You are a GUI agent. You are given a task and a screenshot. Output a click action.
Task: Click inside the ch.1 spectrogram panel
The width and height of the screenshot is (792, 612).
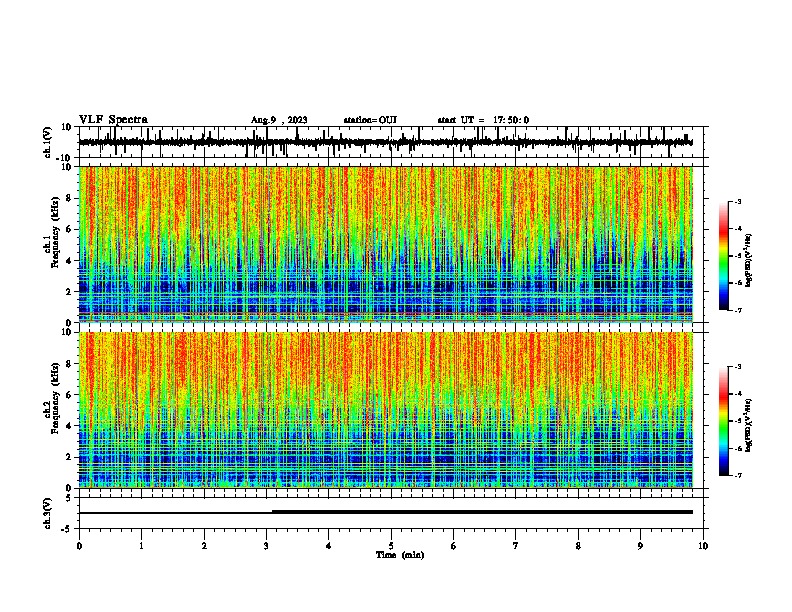(x=385, y=244)
